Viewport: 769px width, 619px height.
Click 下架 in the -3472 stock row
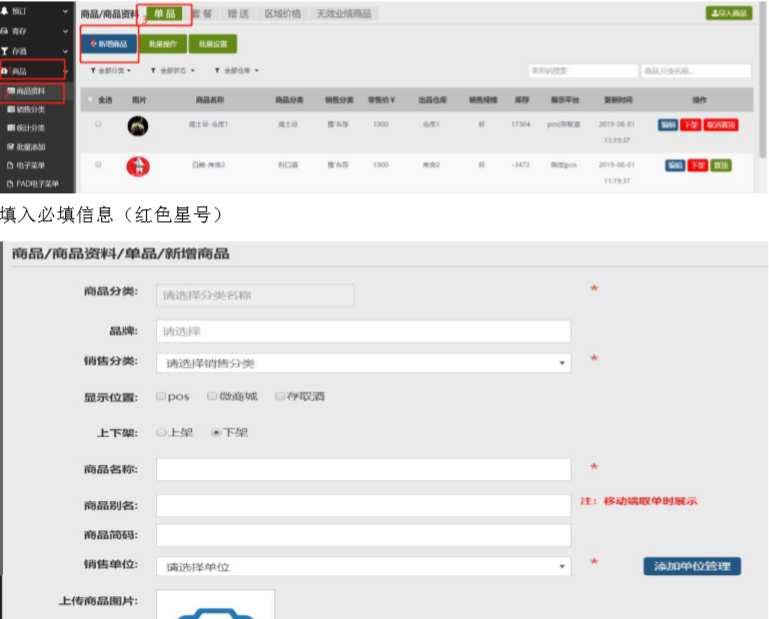[698, 165]
